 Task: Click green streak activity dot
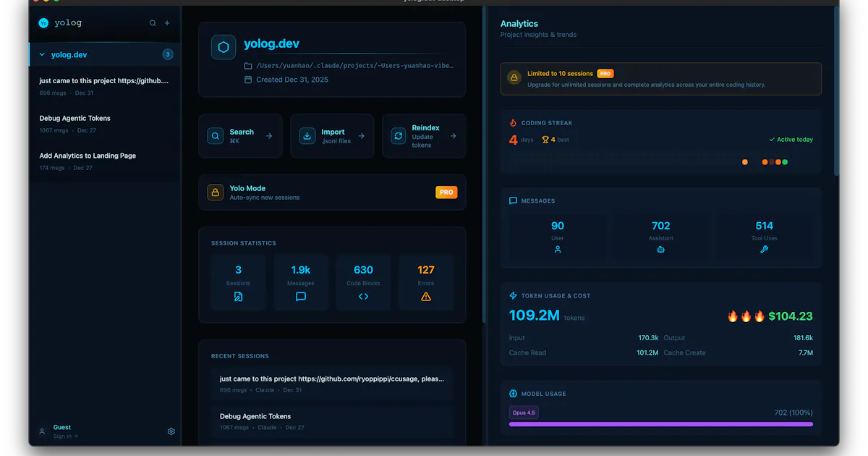(x=785, y=162)
